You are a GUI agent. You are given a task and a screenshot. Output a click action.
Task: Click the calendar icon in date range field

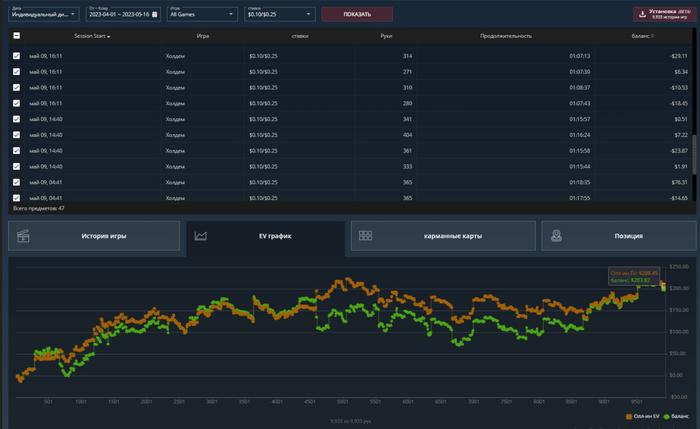tap(154, 14)
